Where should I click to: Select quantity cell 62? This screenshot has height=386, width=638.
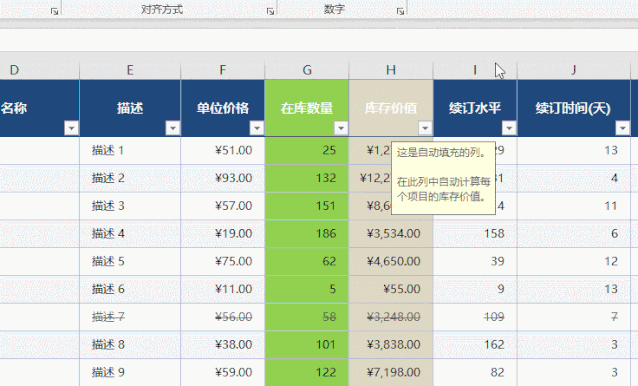pos(307,261)
